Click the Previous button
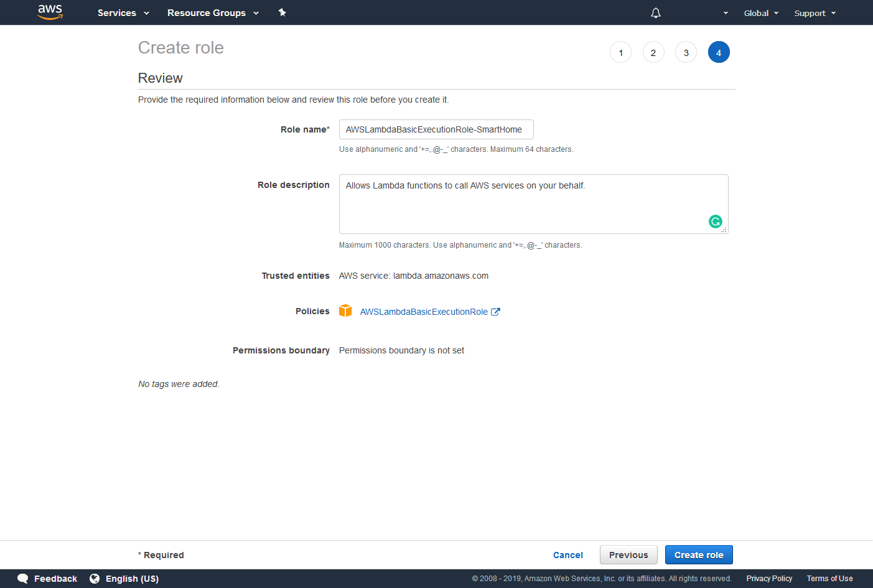This screenshot has width=873, height=588. (628, 555)
